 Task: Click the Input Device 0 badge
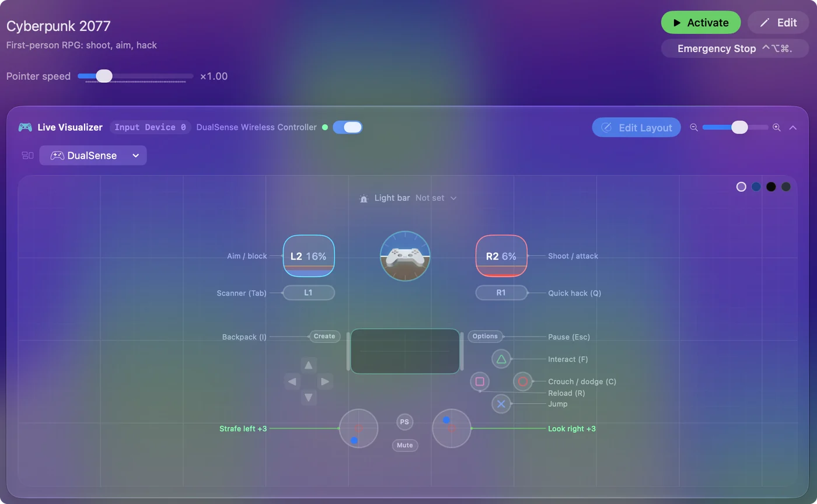[151, 127]
